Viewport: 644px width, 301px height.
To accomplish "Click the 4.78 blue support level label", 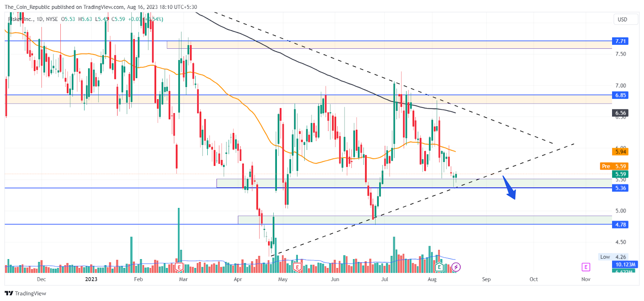I will point(621,224).
